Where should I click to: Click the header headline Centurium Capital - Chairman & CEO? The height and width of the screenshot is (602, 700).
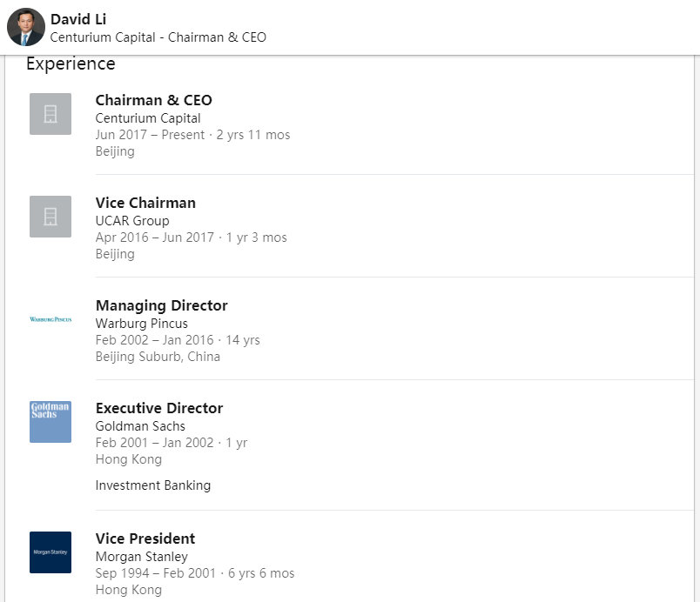(158, 37)
